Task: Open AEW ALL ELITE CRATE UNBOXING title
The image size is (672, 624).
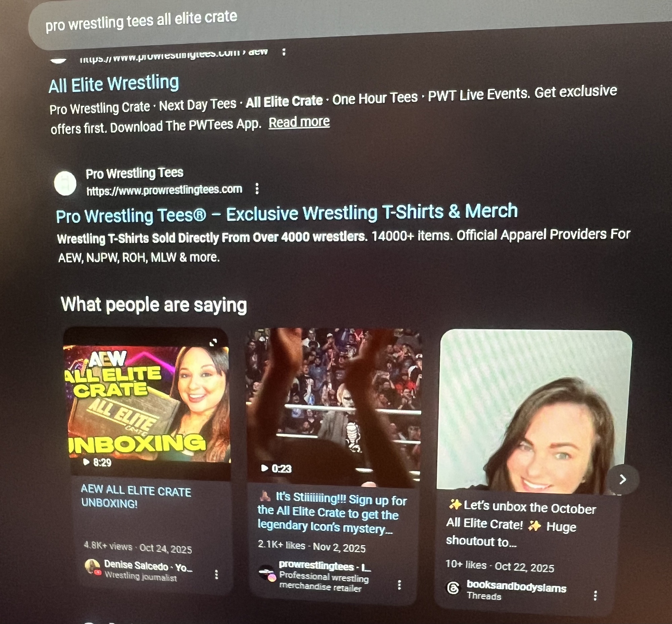Action: [136, 497]
